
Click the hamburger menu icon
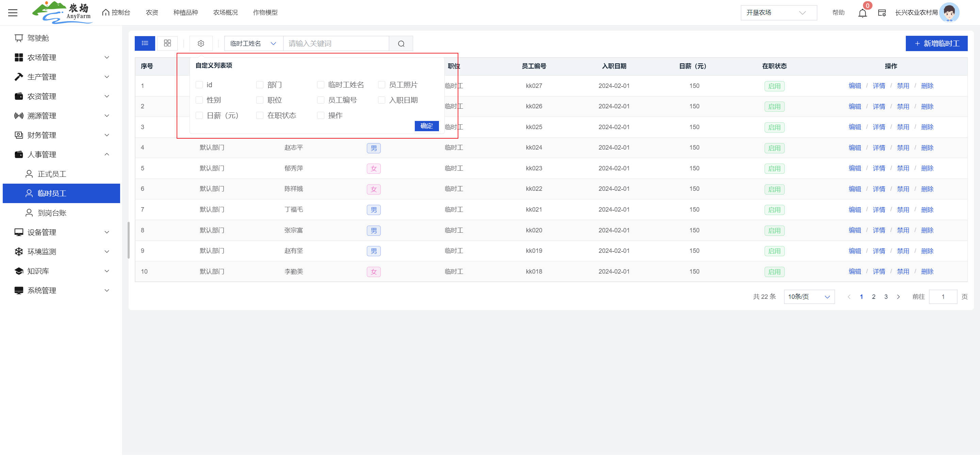(x=13, y=13)
